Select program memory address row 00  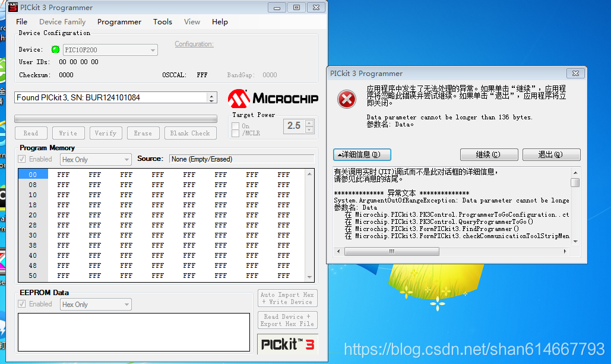point(33,175)
